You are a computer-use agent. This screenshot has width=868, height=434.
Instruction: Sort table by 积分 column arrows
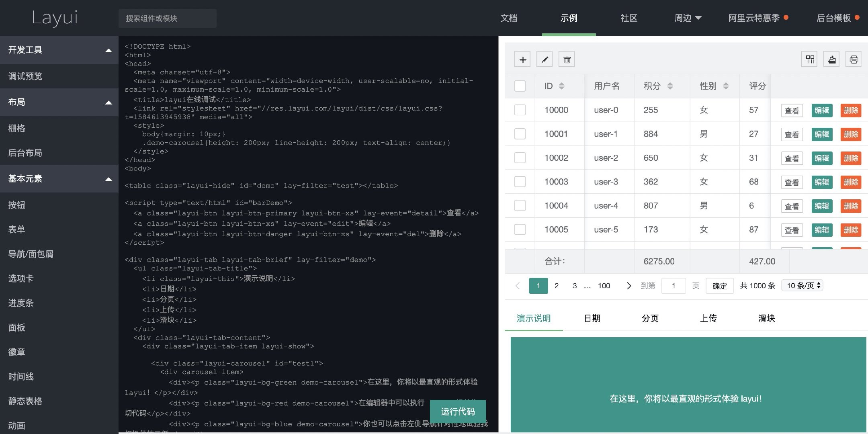click(670, 86)
